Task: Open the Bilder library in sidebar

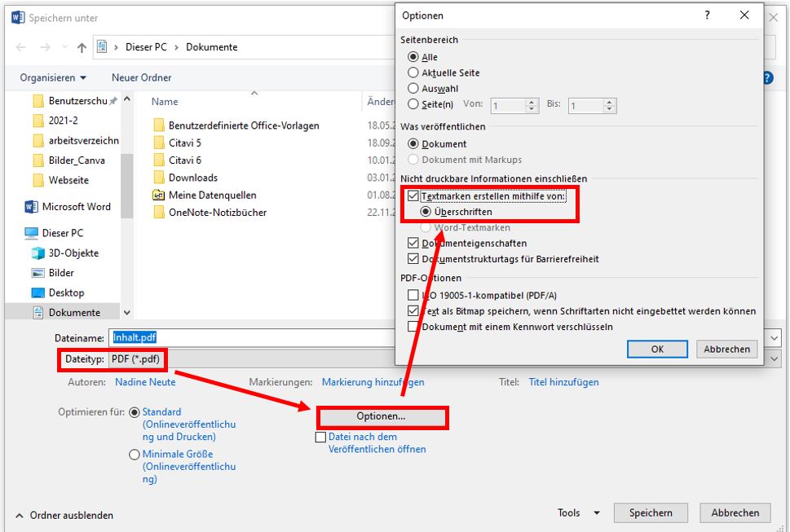Action: click(61, 273)
